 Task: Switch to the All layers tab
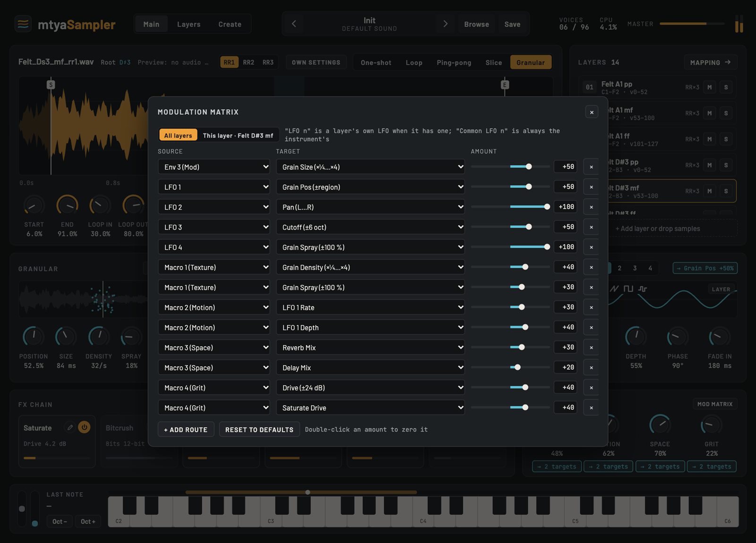178,136
